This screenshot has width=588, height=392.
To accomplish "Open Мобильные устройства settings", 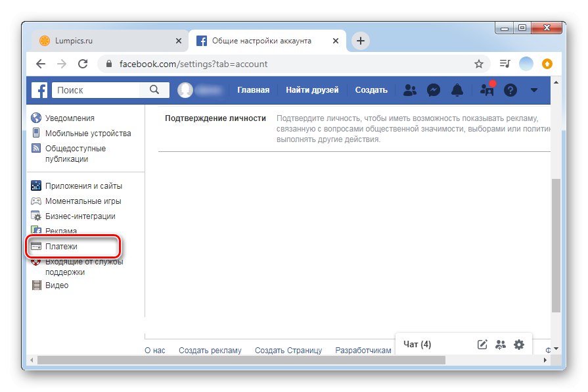I will (88, 134).
